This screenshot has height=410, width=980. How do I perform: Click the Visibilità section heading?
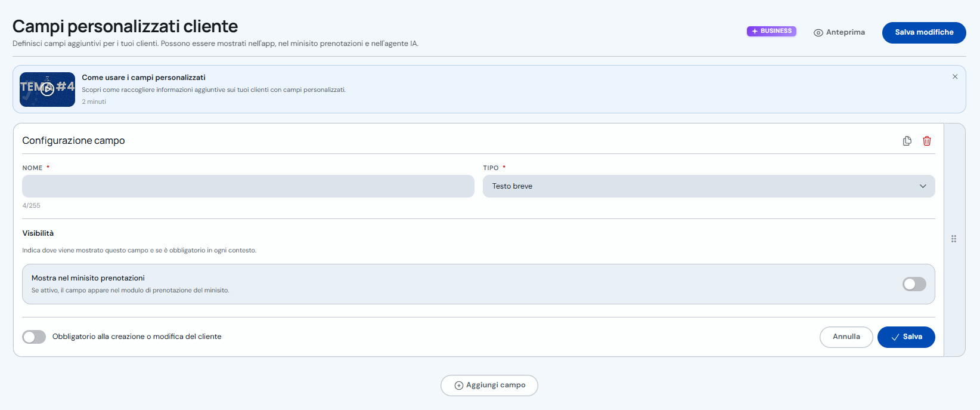coord(38,233)
